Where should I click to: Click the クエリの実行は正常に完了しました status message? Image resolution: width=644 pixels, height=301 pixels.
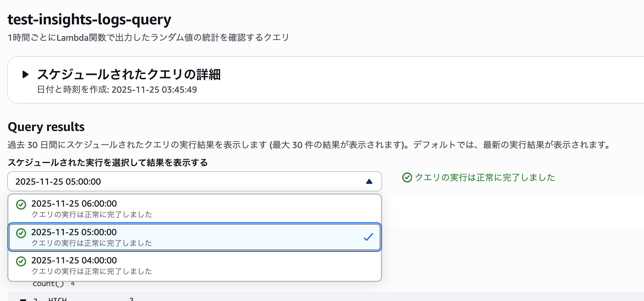(484, 177)
